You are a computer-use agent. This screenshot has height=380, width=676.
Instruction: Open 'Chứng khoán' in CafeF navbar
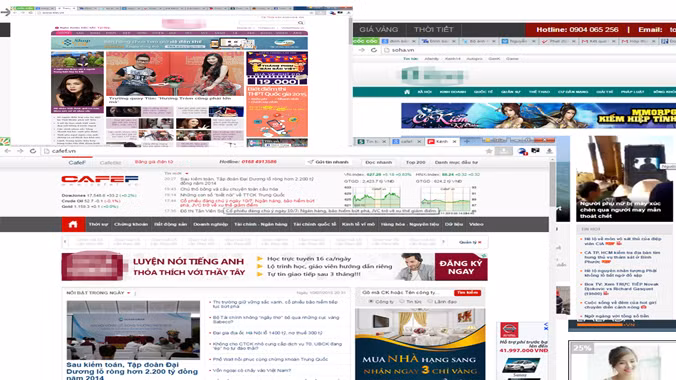coord(131,224)
